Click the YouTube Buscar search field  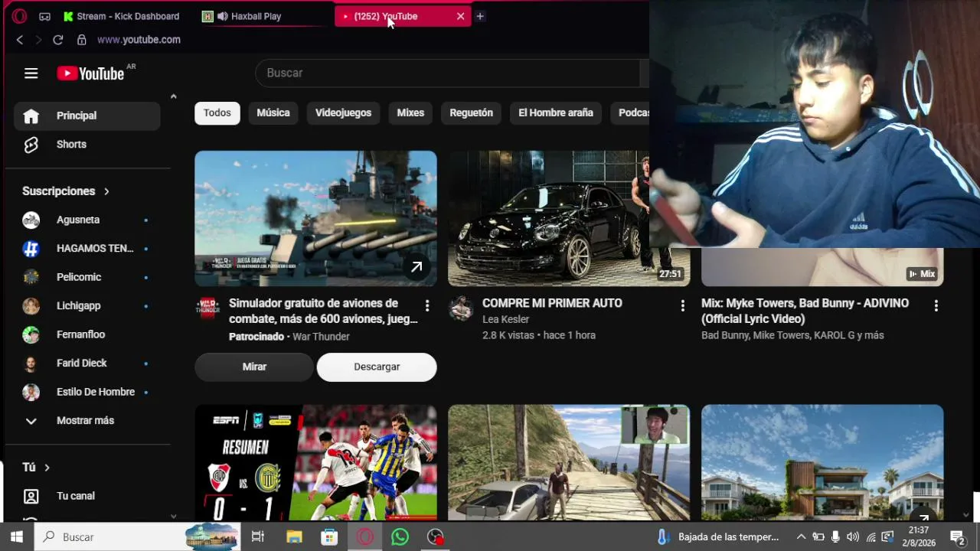click(448, 73)
